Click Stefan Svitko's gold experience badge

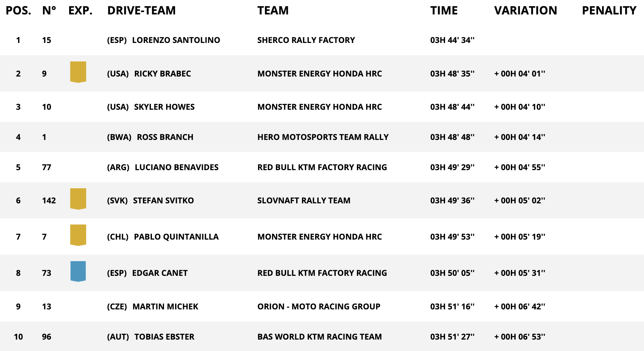[78, 199]
